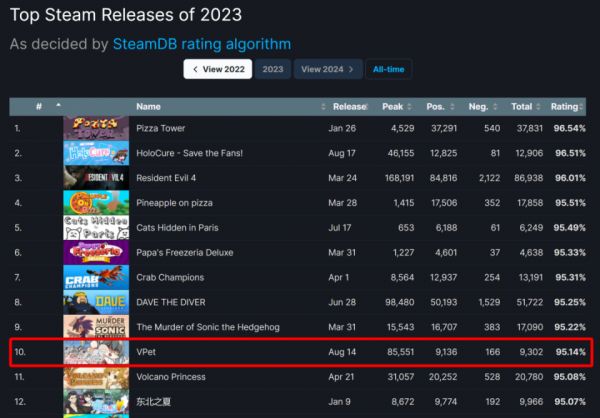Open the Resident Evil 4 thumbnail image
This screenshot has width=600, height=418.
[96, 178]
